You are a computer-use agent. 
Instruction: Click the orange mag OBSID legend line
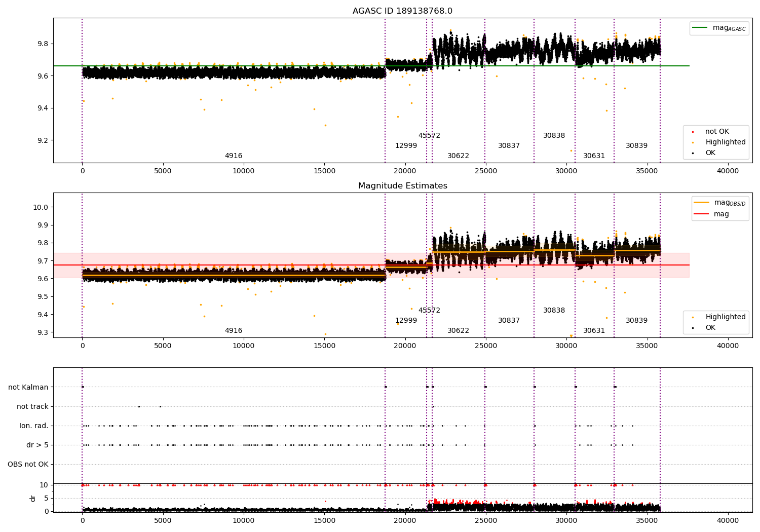point(702,203)
